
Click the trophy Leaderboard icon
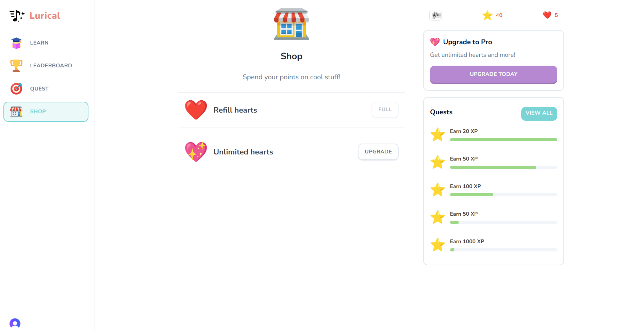tap(16, 66)
